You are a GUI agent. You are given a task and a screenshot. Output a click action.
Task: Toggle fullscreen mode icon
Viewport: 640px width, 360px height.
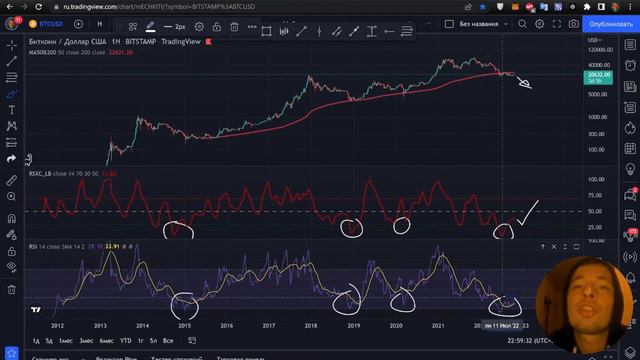tap(557, 24)
